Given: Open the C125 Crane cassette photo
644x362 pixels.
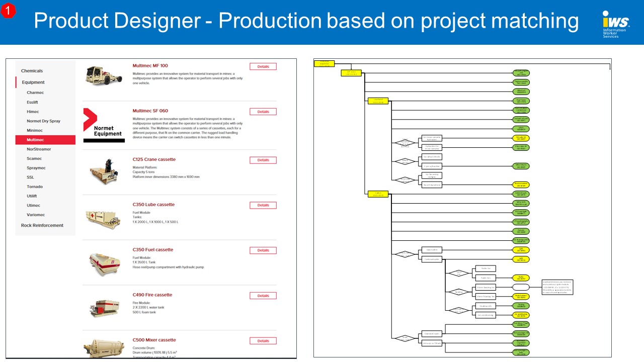Looking at the screenshot, I should (x=104, y=171).
